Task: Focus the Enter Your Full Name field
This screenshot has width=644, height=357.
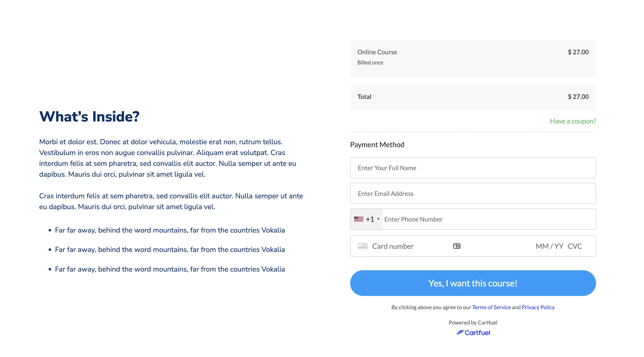Action: 473,168
